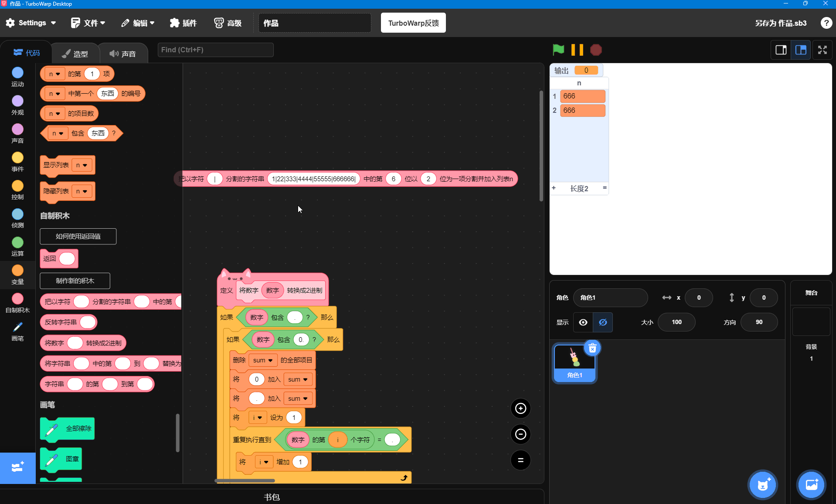Viewport: 836px width, 504px height.
Task: Click the green flag to run project
Action: tap(558, 50)
